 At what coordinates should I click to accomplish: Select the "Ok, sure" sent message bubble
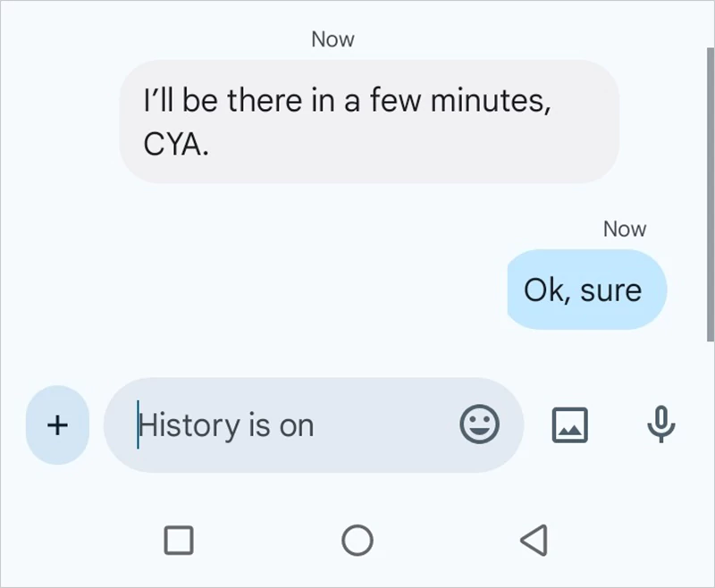tap(586, 290)
